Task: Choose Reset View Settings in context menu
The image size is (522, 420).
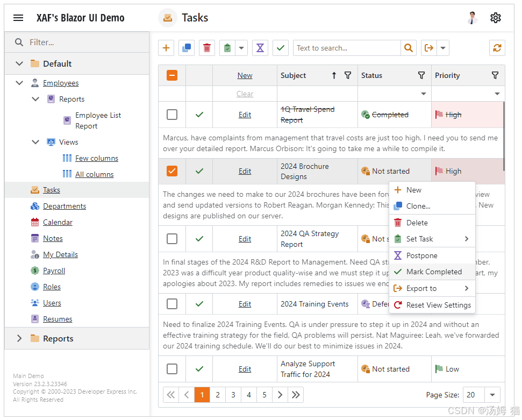Action: [x=432, y=305]
